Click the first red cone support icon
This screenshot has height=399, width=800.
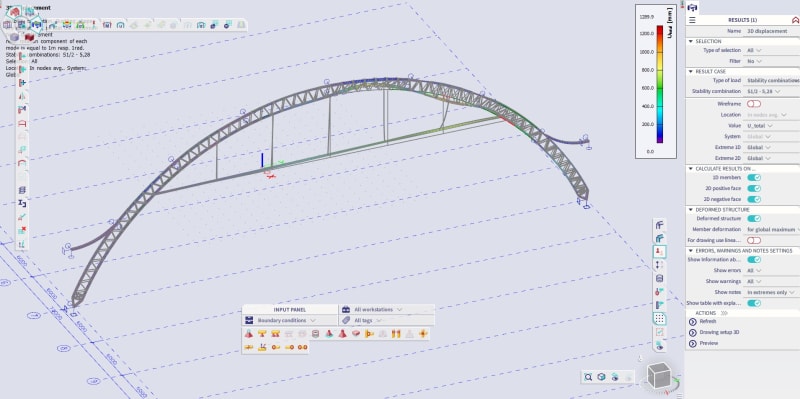[x=248, y=334]
